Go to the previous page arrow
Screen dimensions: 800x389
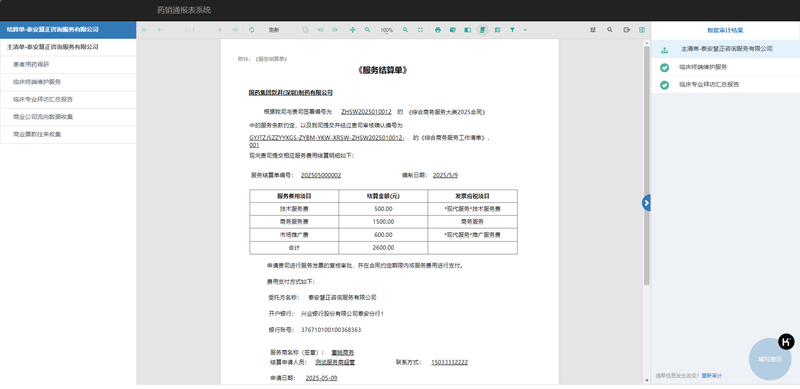160,30
